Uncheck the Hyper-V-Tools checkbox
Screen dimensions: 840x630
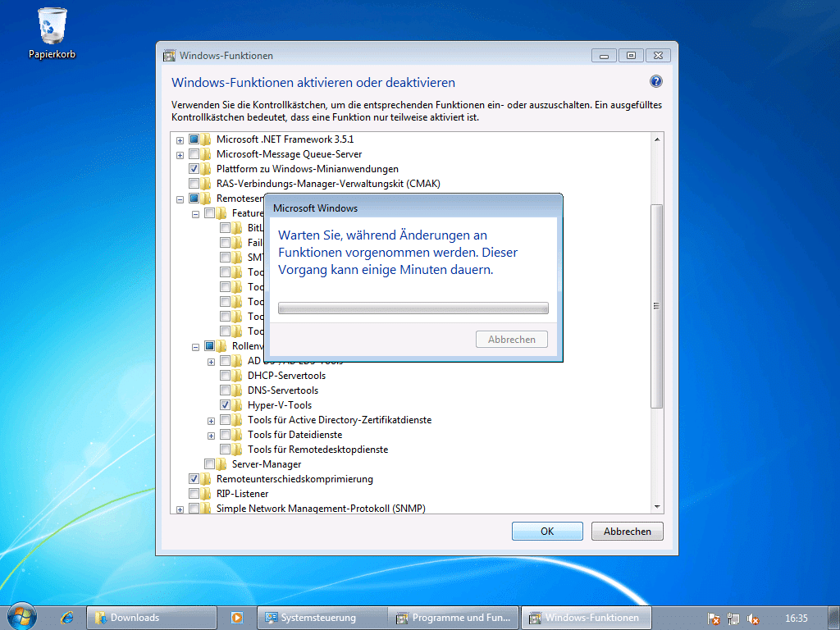(225, 405)
